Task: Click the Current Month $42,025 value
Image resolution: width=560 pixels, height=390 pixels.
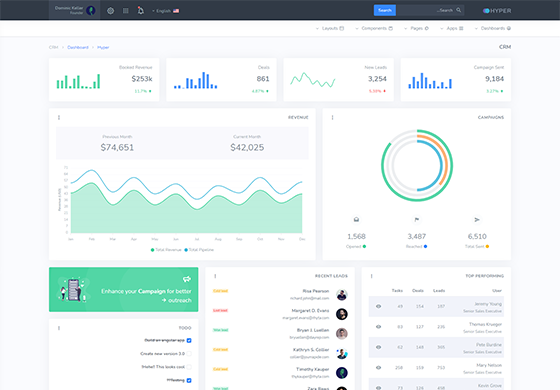Action: point(247,148)
